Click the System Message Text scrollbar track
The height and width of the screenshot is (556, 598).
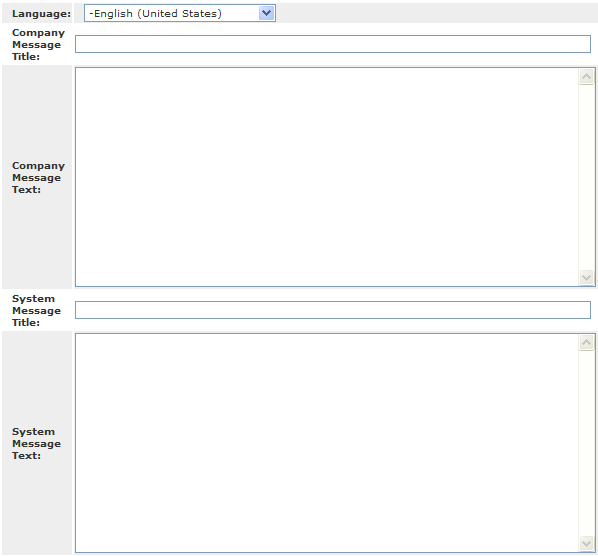[x=586, y=443]
